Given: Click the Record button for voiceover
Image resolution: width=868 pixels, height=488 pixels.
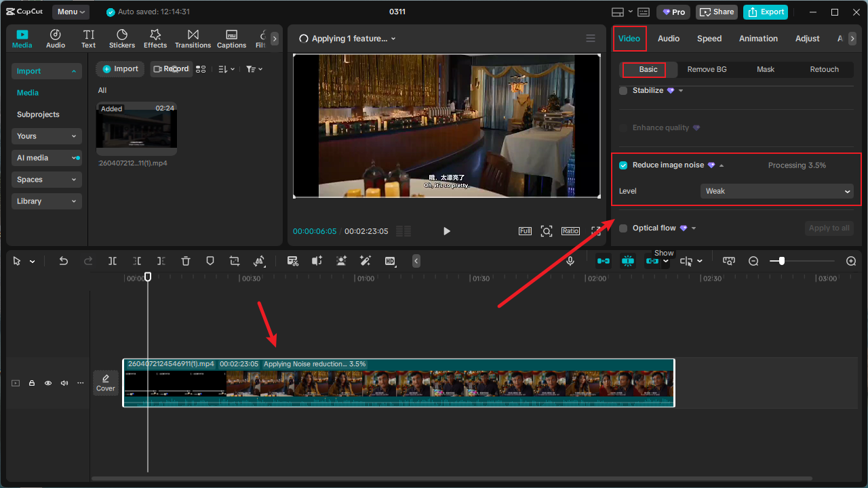Looking at the screenshot, I should click(172, 68).
